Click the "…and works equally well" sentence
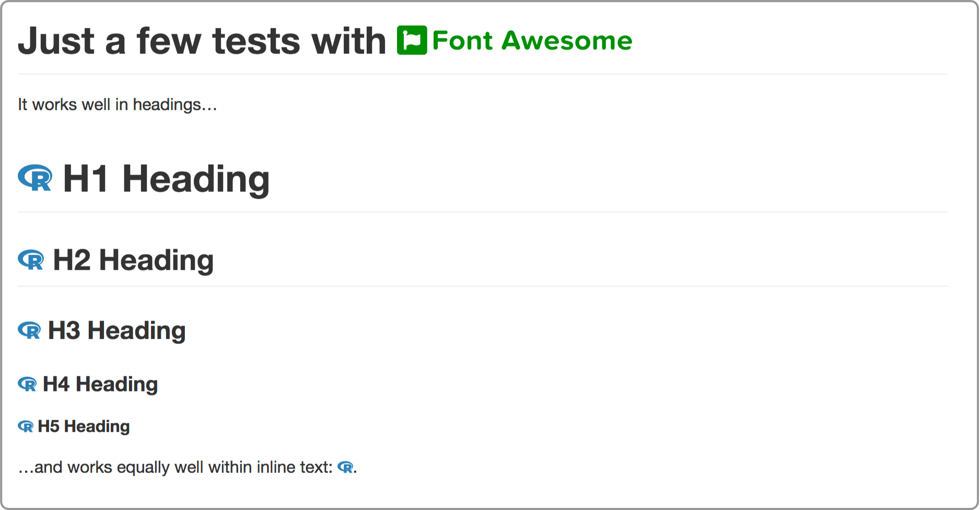 coord(175,467)
